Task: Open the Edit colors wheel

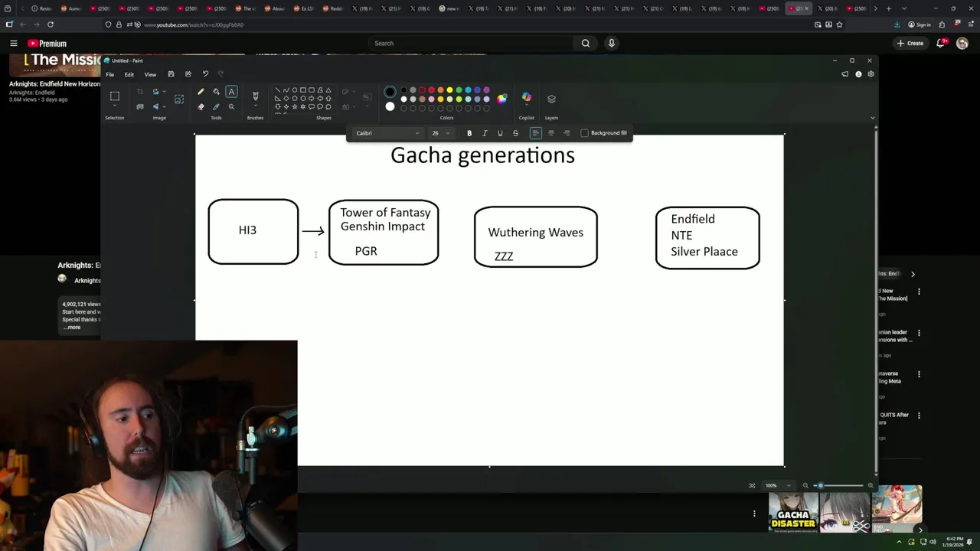Action: pyautogui.click(x=501, y=99)
